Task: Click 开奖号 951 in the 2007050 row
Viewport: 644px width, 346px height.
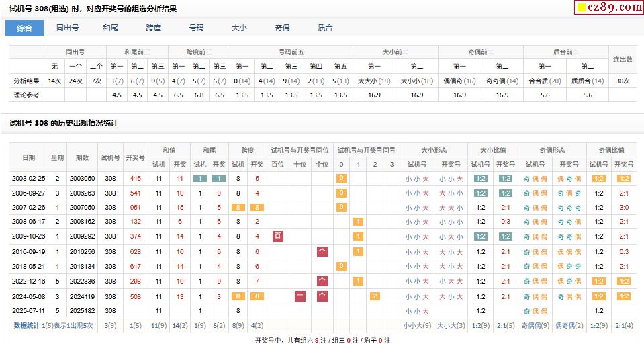Action: pyautogui.click(x=136, y=207)
